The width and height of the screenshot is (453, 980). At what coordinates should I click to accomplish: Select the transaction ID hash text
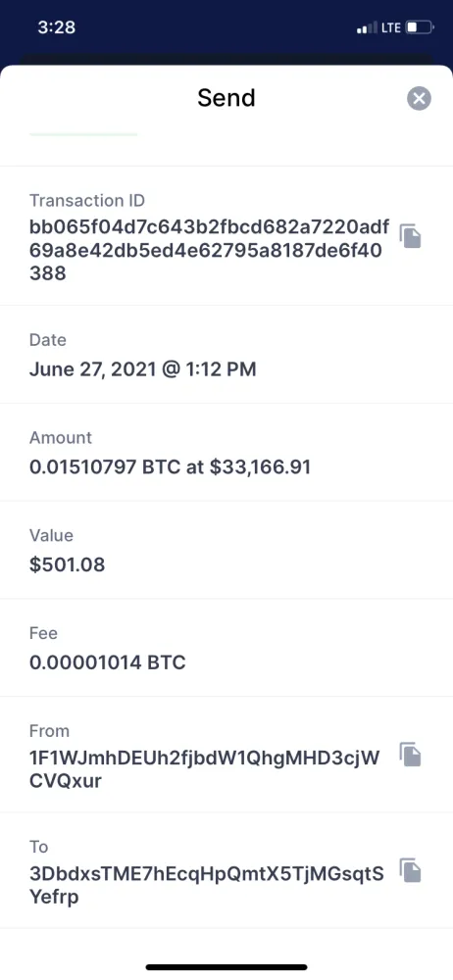[x=210, y=249]
